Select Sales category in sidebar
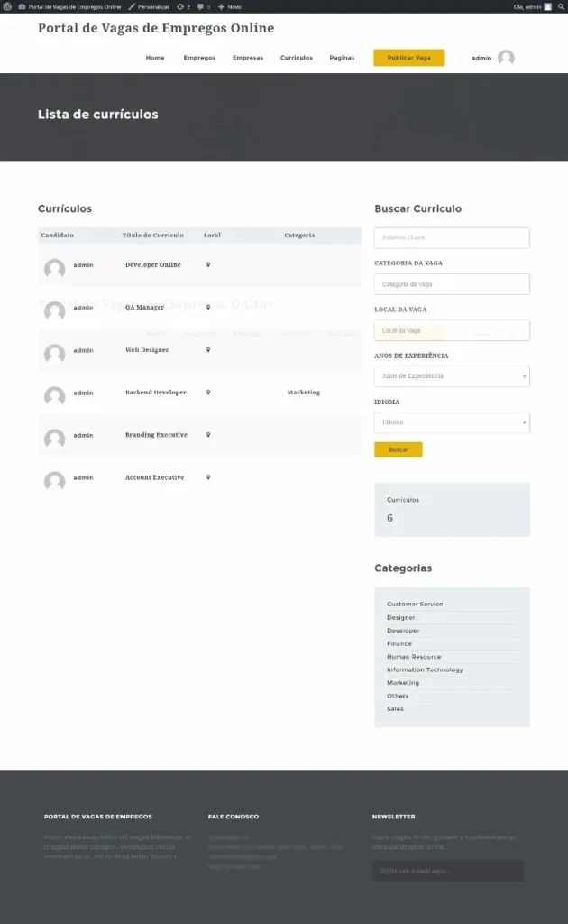568x924 pixels. tap(395, 709)
